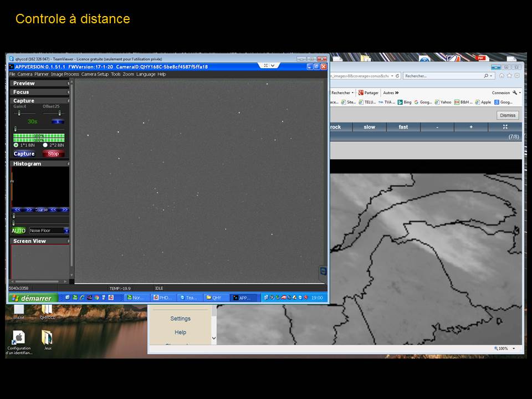
Task: Click the fullscreen icon on animation toolbar
Action: click(x=505, y=127)
